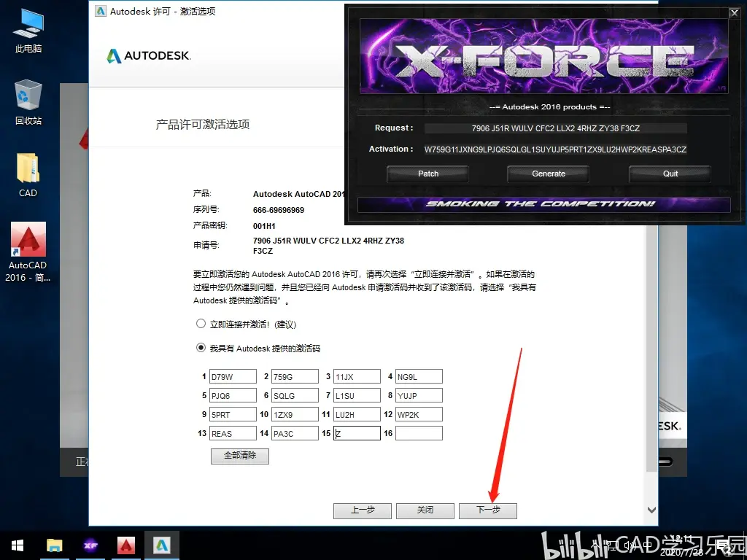Viewport: 747px width, 560px height.
Task: Switch to the red AutoCAD taskbar icon
Action: 126,545
